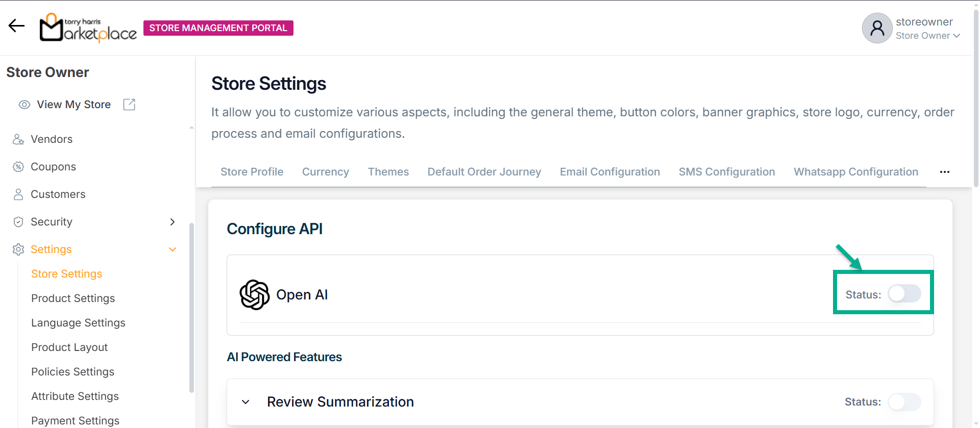Click the eye icon for View My Store

pos(24,105)
